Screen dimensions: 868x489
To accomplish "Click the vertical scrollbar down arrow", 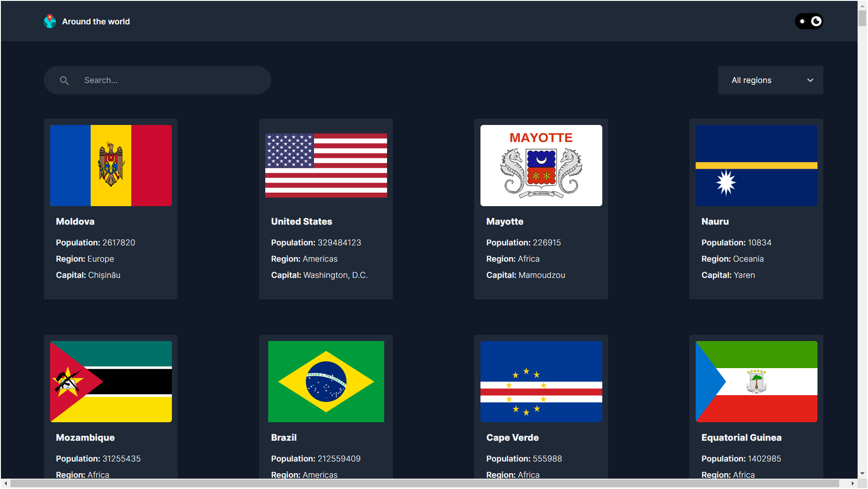I will pos(862,474).
